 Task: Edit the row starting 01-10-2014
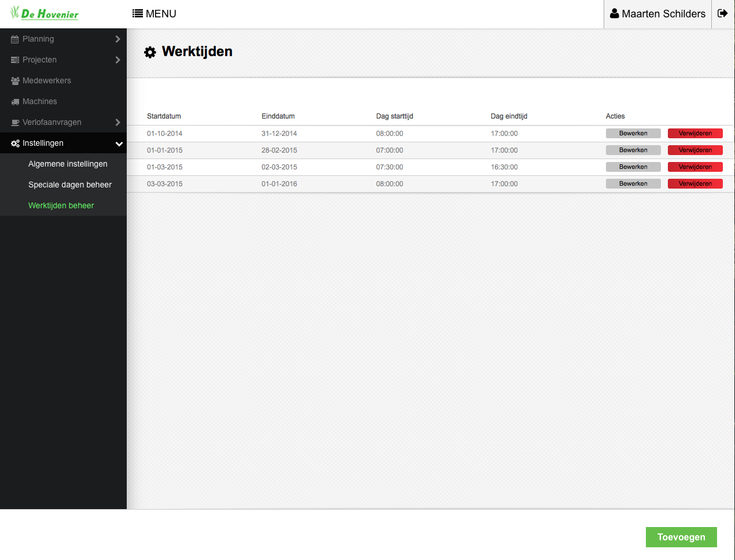pyautogui.click(x=633, y=133)
